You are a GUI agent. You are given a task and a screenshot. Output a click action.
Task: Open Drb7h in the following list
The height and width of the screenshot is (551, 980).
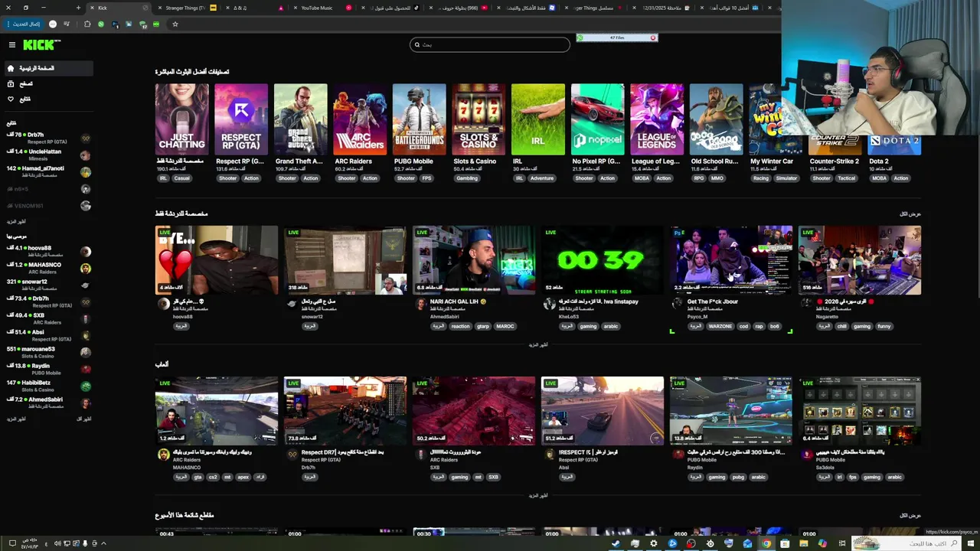coord(49,138)
